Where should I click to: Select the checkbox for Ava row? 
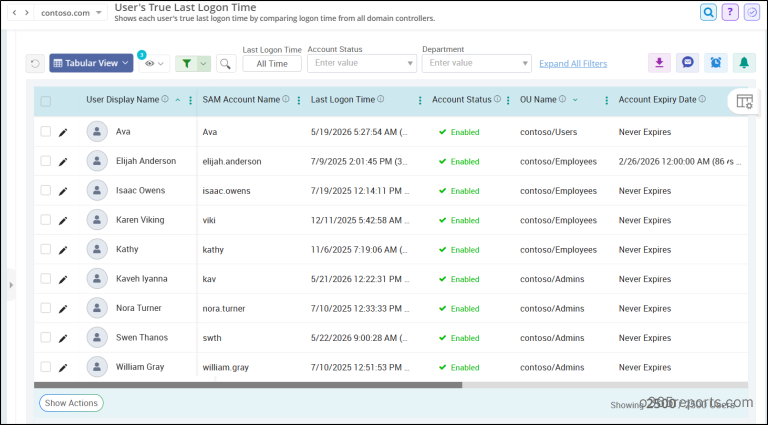pyautogui.click(x=46, y=131)
